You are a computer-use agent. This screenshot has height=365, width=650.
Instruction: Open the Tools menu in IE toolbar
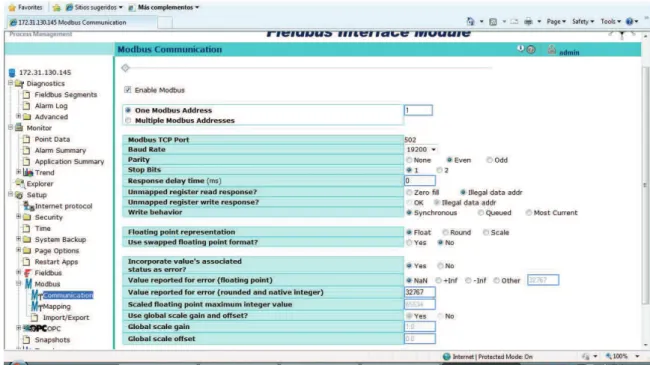611,22
